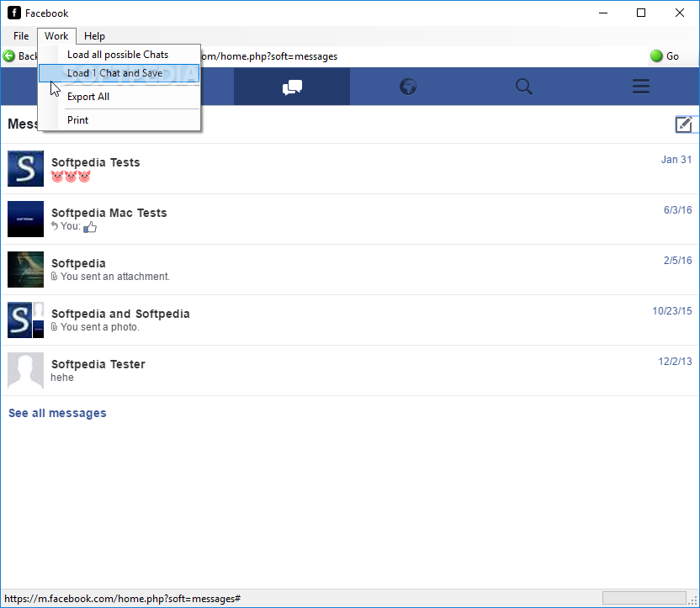Click the 'hehe' message preview
This screenshot has width=700, height=608.
[x=62, y=378]
